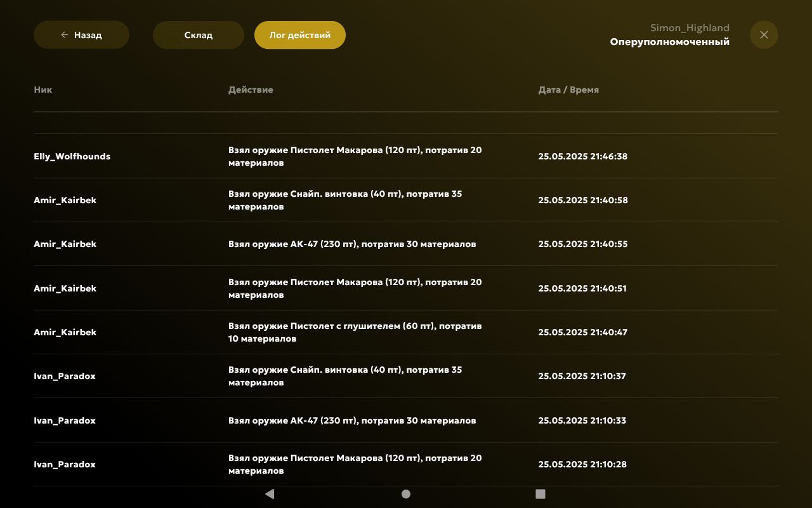The height and width of the screenshot is (508, 812).
Task: Select timestamp 25.05.2025 21:10:28
Action: (x=582, y=464)
